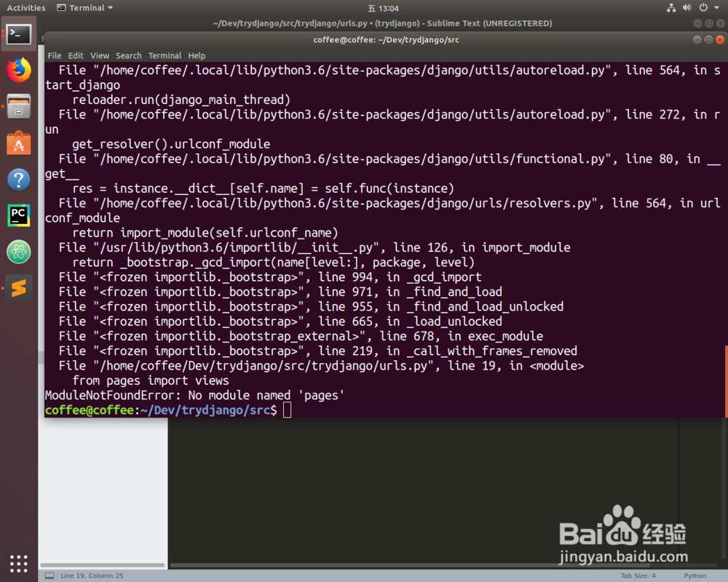The image size is (728, 582).
Task: Open the Terminal icon in the dock
Action: coord(19,34)
